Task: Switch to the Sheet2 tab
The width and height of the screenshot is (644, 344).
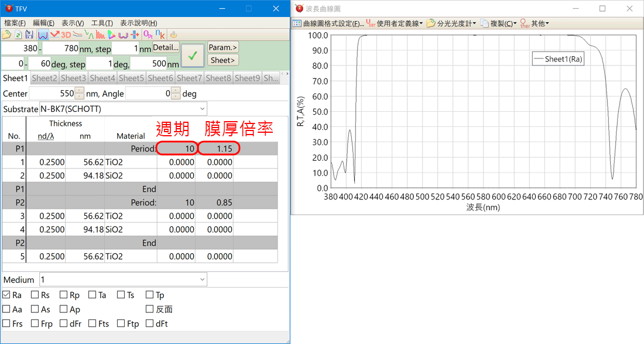Action: pyautogui.click(x=44, y=78)
